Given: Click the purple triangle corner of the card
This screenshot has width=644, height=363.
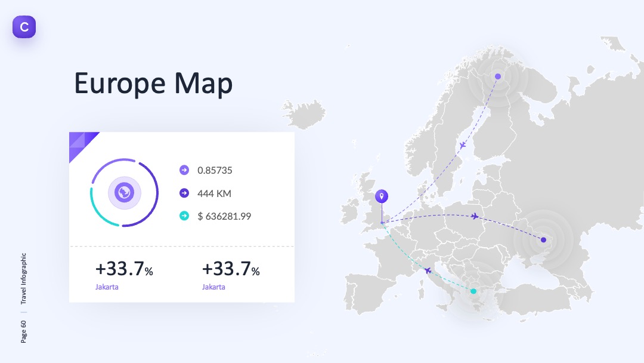Looking at the screenshot, I should tap(81, 144).
